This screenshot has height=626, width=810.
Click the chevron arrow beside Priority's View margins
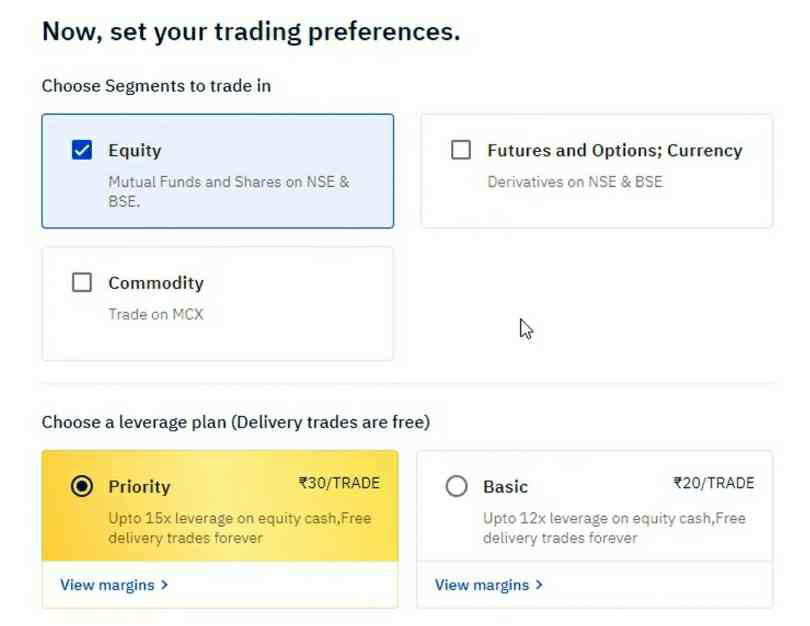(165, 584)
